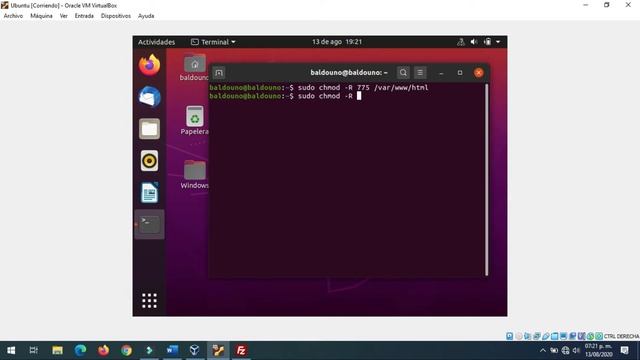Image resolution: width=640 pixels, height=360 pixels.
Task: Close the Terminal window
Action: (479, 73)
